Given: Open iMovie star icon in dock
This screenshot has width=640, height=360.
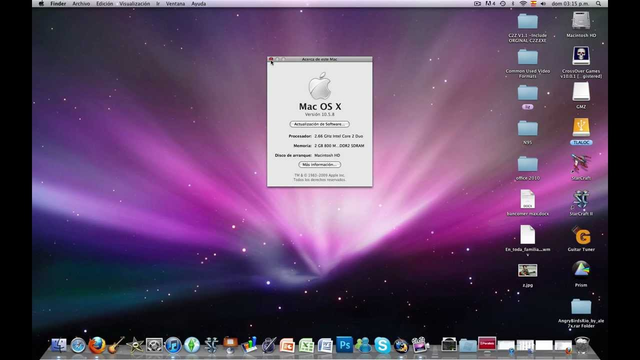Looking at the screenshot, I should [x=135, y=345].
